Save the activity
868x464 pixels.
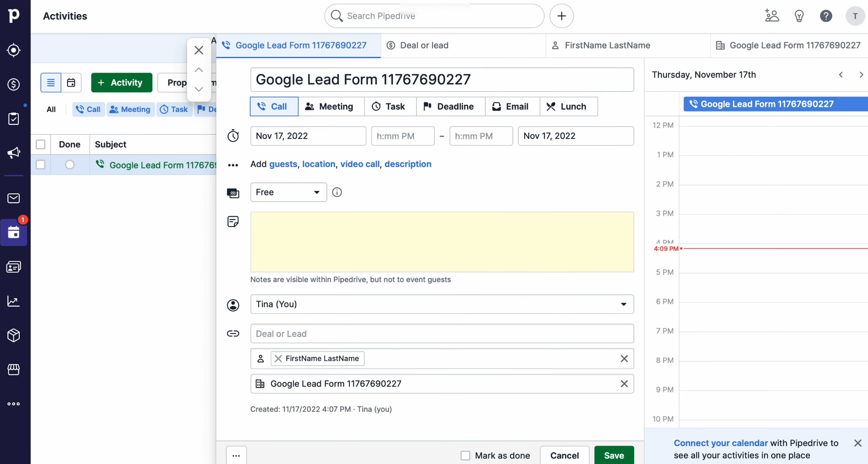[614, 455]
